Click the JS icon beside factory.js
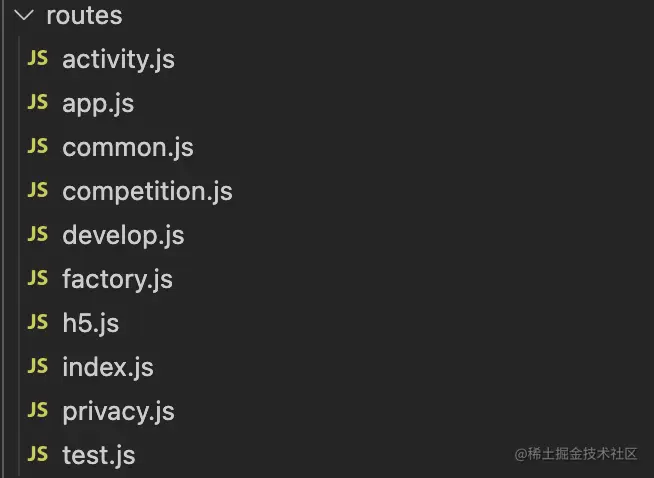The image size is (654, 478). 38,278
